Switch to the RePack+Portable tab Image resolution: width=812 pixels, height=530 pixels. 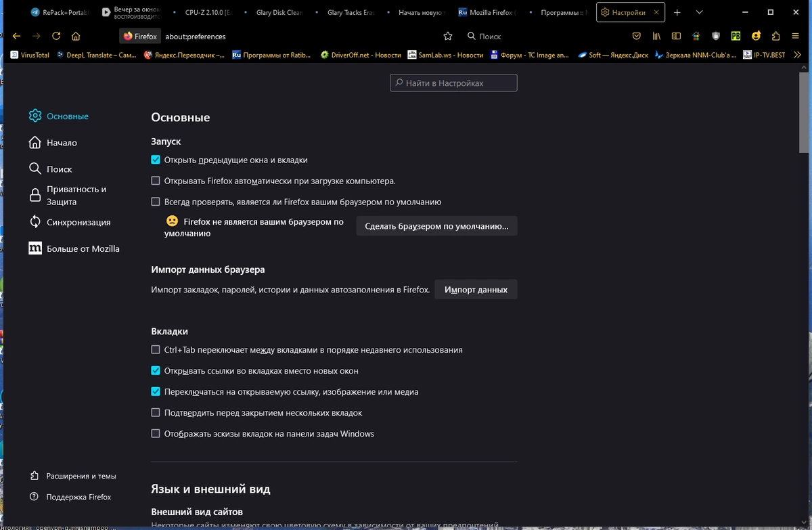click(60, 12)
